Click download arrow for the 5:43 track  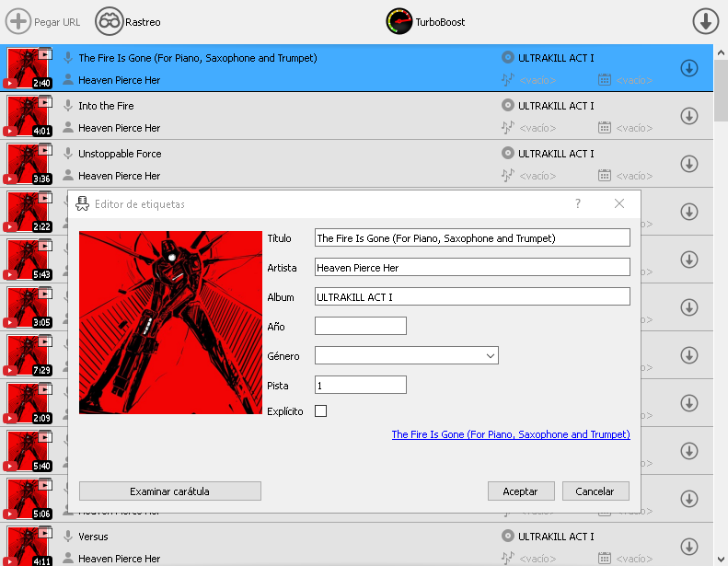pyautogui.click(x=689, y=260)
